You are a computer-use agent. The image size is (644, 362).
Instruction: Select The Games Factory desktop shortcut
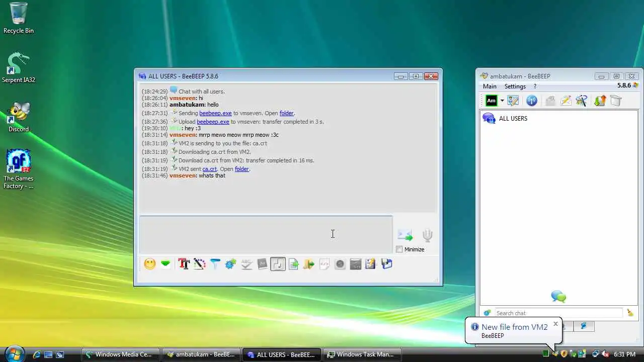pos(19,169)
